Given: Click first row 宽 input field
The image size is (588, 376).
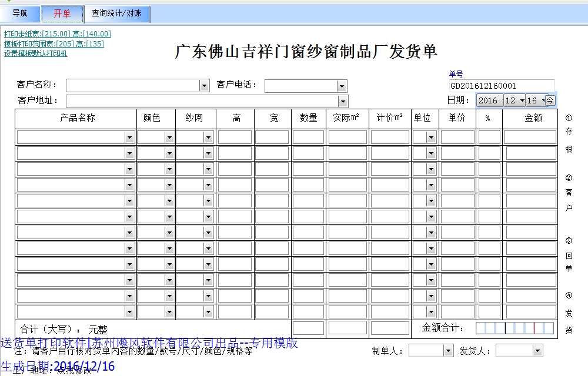Looking at the screenshot, I should click(x=272, y=137).
